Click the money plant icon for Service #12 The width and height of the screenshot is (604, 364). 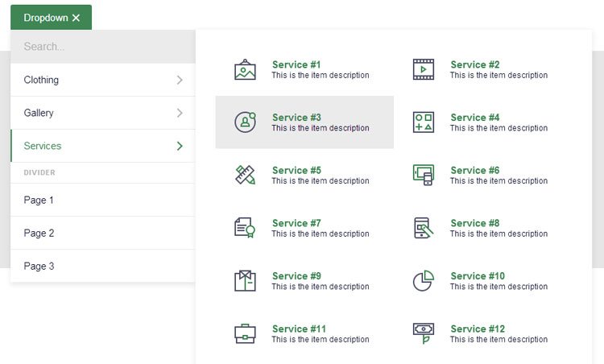(x=424, y=333)
